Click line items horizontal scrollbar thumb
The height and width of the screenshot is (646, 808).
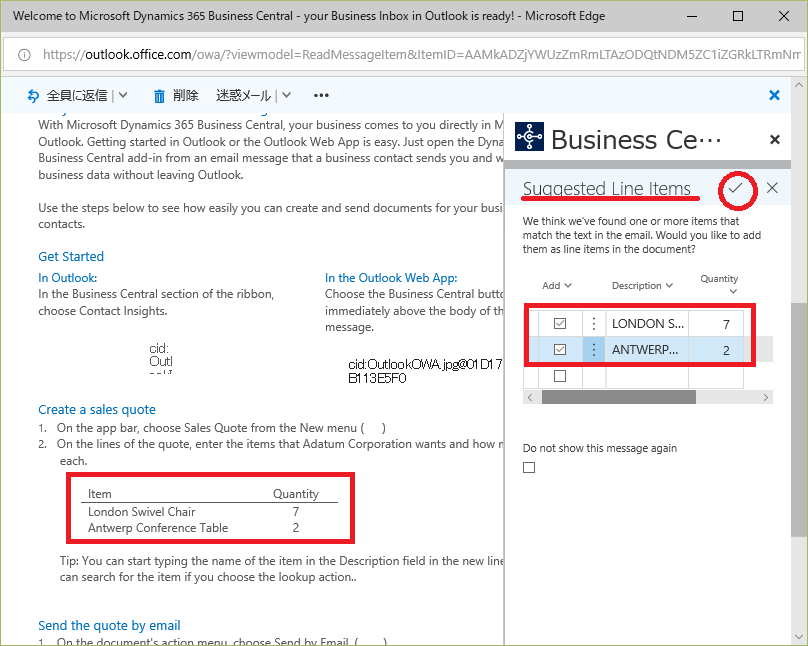pyautogui.click(x=618, y=397)
